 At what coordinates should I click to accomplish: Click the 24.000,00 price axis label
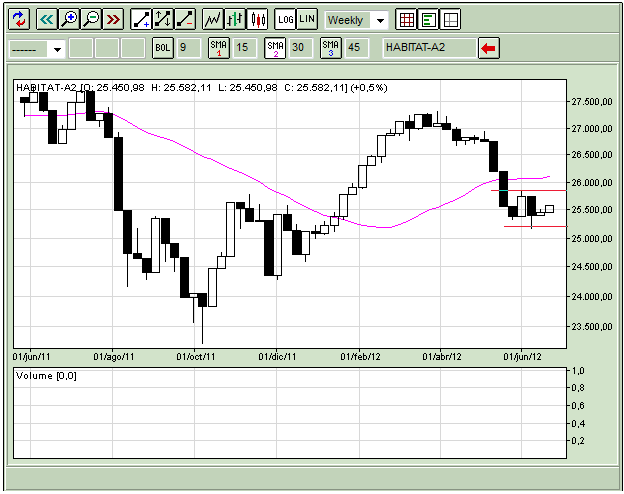(x=592, y=297)
